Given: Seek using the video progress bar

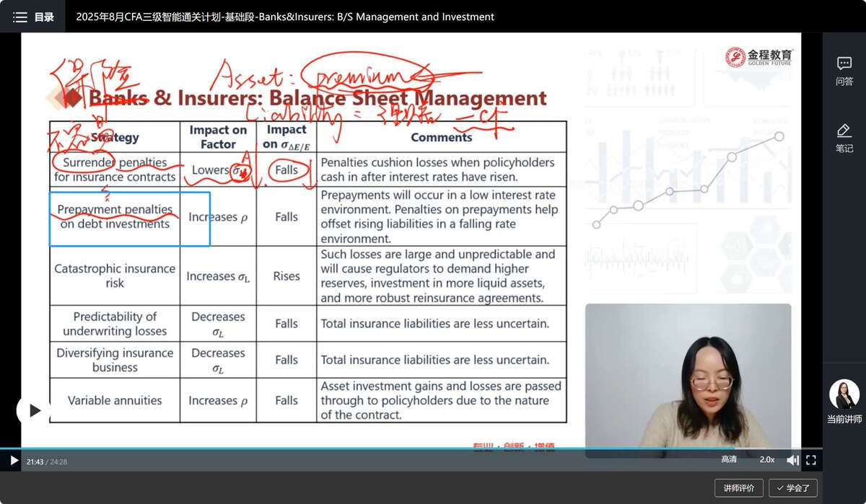Looking at the screenshot, I should 411,448.
